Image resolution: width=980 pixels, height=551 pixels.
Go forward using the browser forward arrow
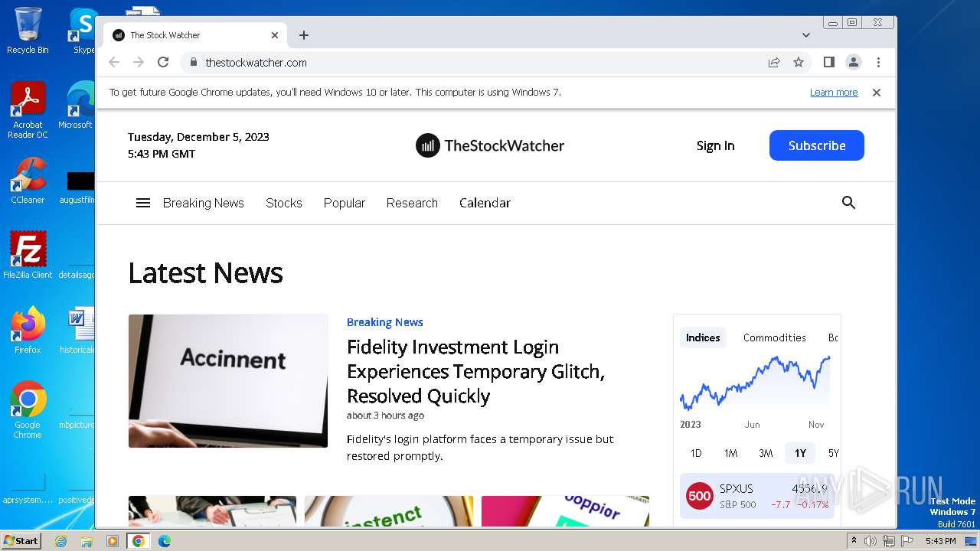(x=139, y=63)
